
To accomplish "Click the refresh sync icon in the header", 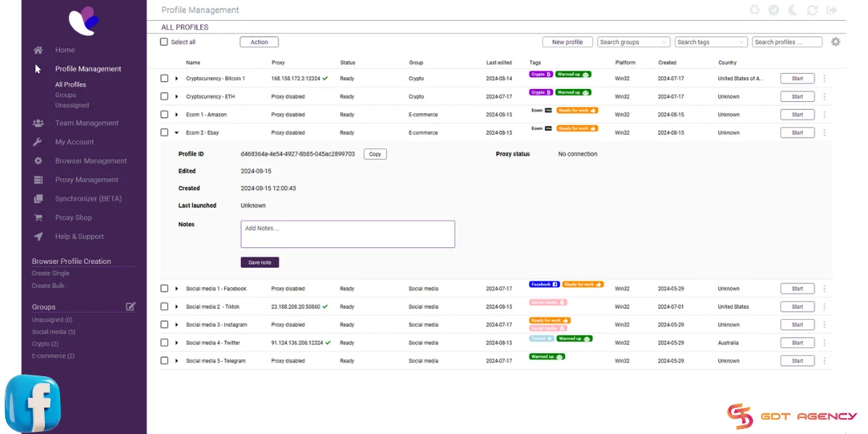I will tap(812, 10).
